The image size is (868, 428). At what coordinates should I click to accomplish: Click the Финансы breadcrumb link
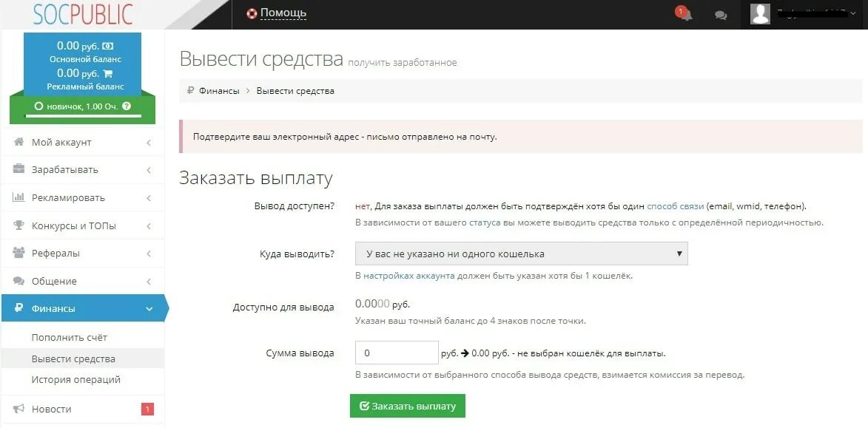tap(219, 91)
